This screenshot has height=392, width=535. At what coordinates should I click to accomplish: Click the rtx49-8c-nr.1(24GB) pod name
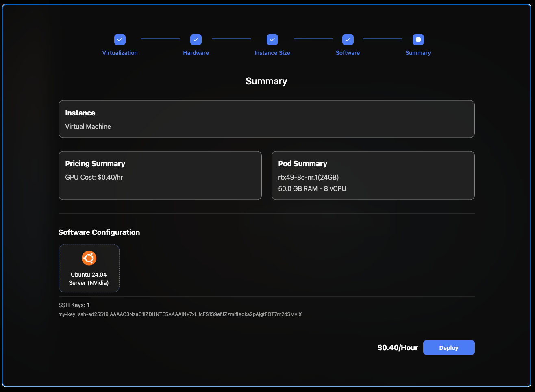308,177
